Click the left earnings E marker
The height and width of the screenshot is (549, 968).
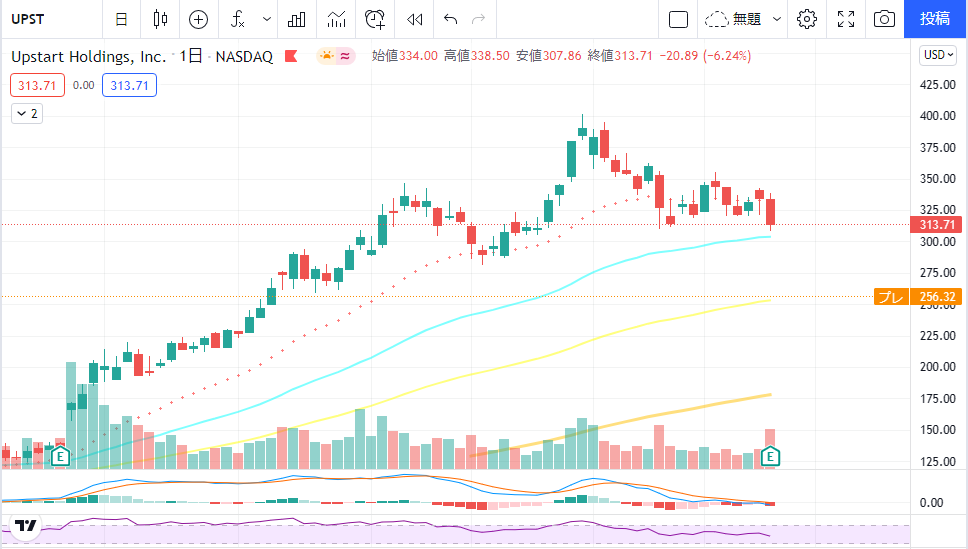pyautogui.click(x=60, y=457)
